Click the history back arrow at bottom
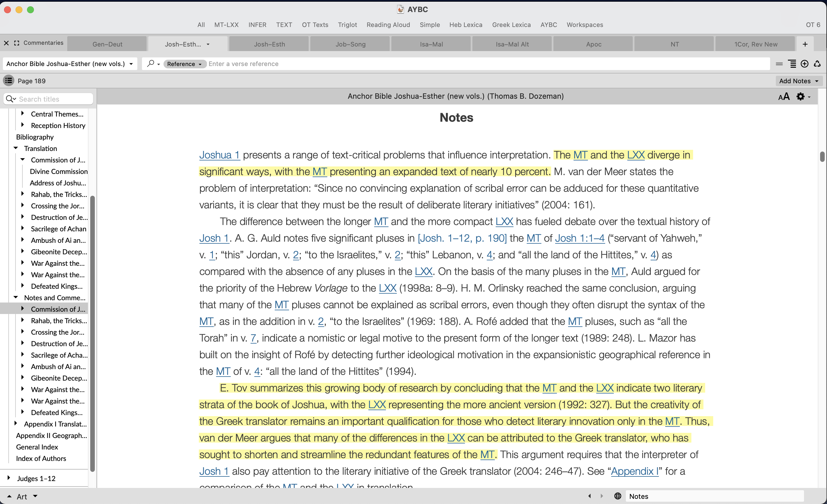The width and height of the screenshot is (827, 504). (x=590, y=496)
